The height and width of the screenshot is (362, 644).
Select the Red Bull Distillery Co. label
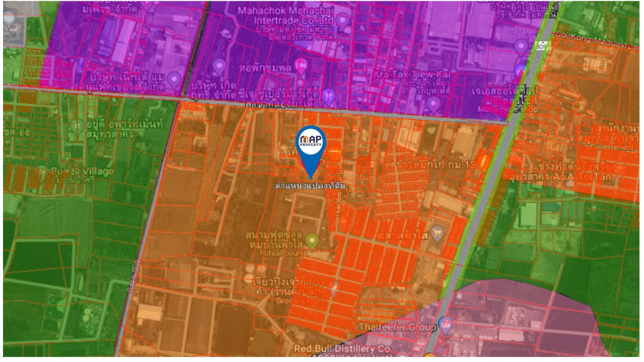pos(342,349)
